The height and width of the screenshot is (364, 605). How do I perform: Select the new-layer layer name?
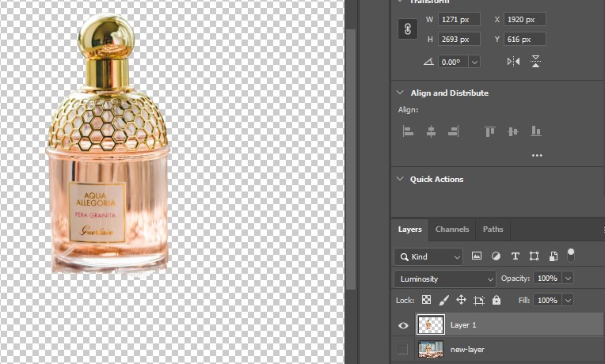click(x=467, y=349)
